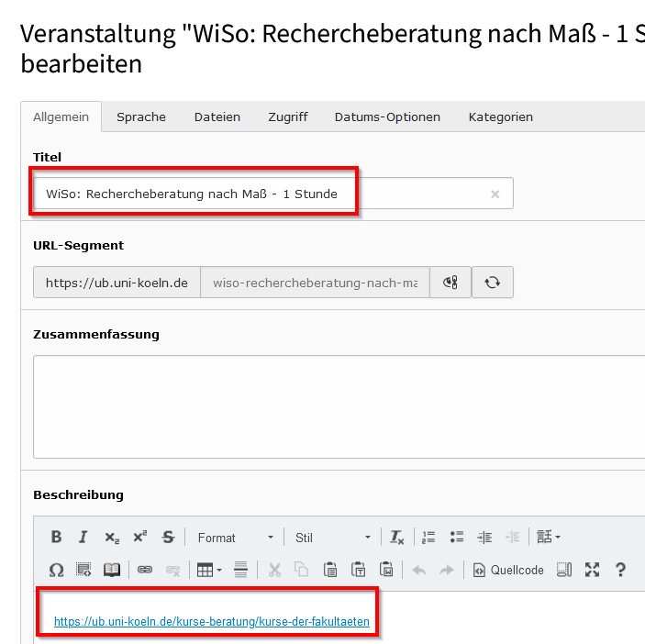Insert a horizontal line

tap(240, 570)
